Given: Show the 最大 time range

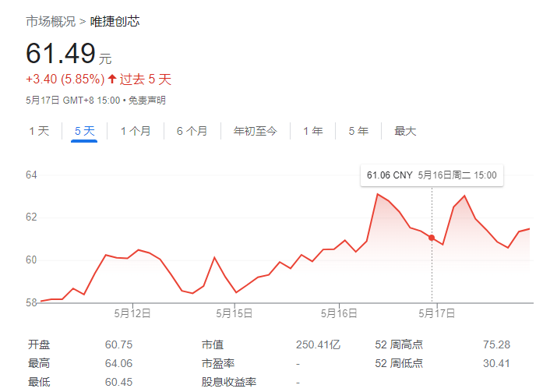Looking at the screenshot, I should point(405,131).
